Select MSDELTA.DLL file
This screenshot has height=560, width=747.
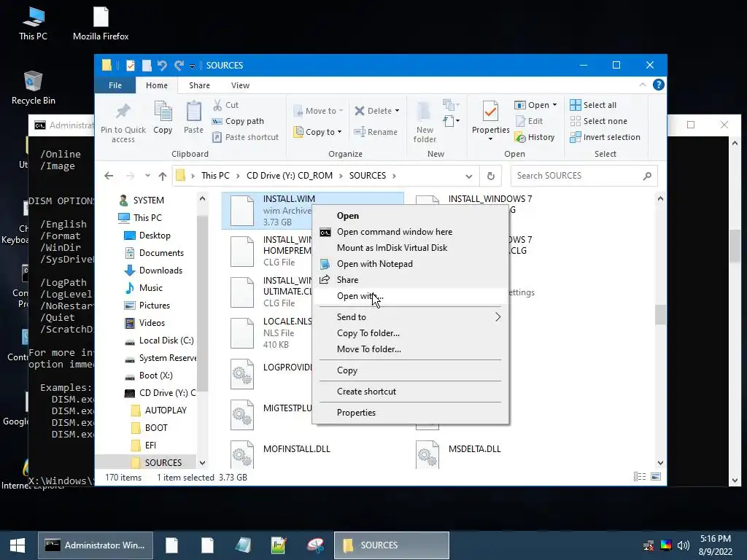coord(474,449)
